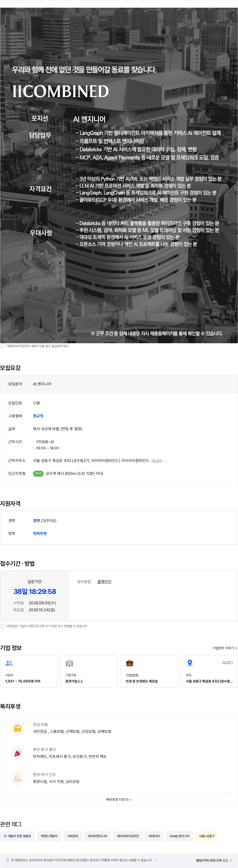The width and height of the screenshot is (238, 868).
Task: Click the 학력무관 education link
Action: [40, 533]
